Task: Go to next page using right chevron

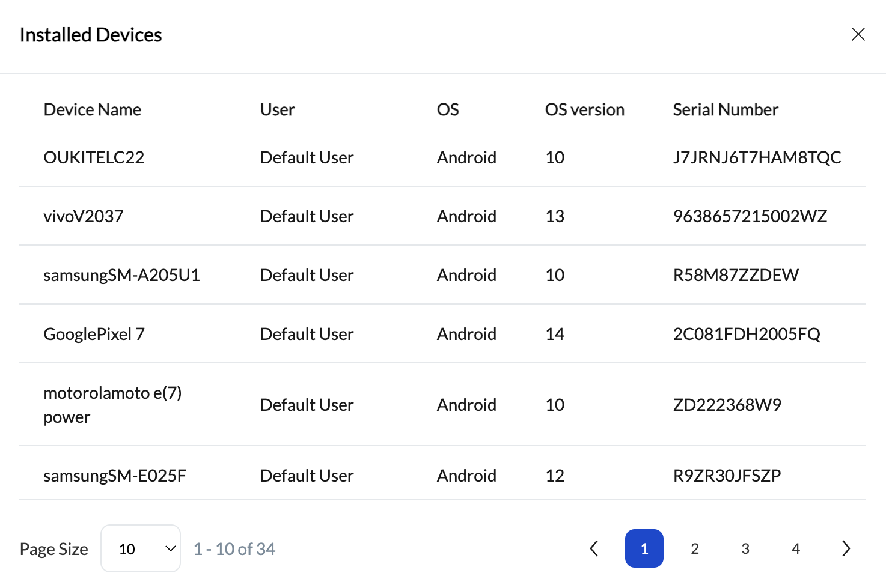Action: coord(846,548)
